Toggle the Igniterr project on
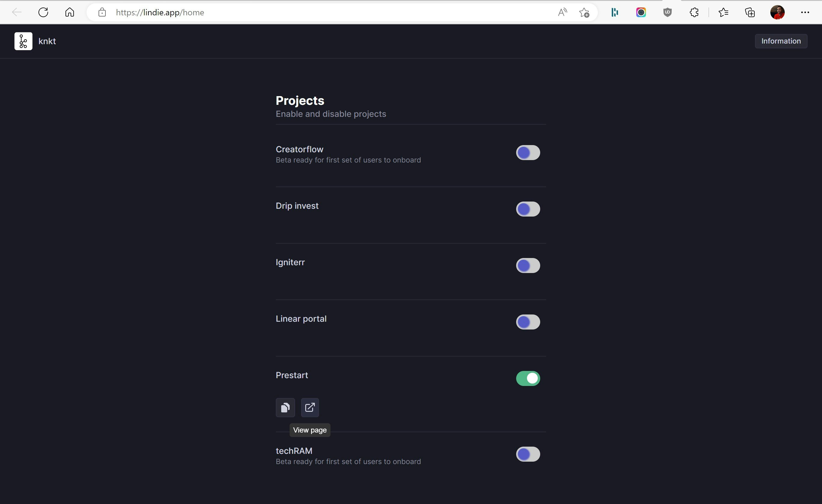The height and width of the screenshot is (504, 822). (x=528, y=266)
